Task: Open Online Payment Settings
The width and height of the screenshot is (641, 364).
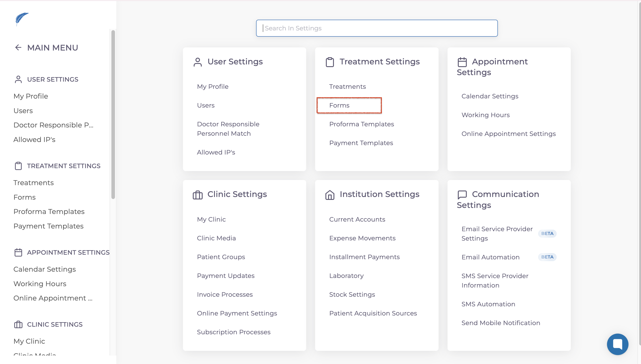Action: (237, 313)
